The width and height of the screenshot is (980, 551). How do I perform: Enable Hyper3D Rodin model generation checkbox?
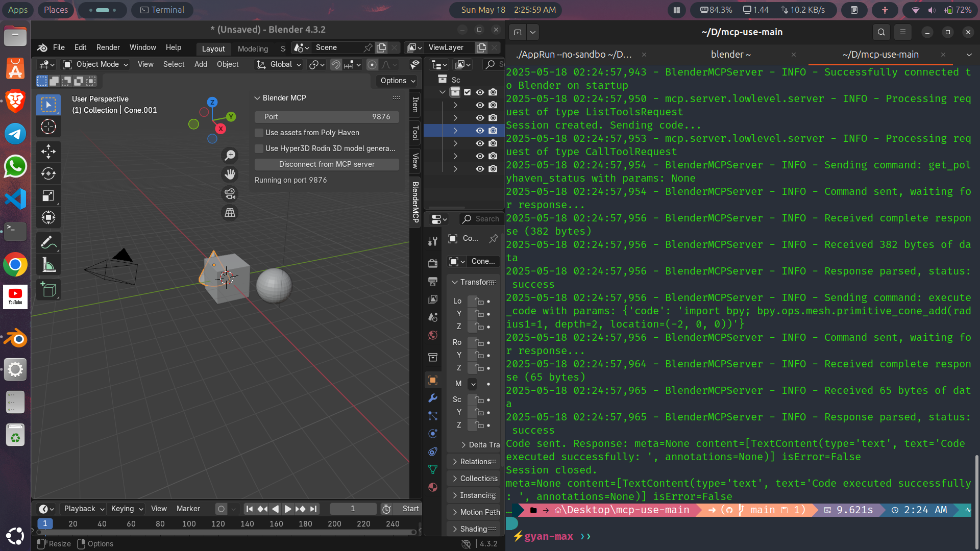click(259, 148)
